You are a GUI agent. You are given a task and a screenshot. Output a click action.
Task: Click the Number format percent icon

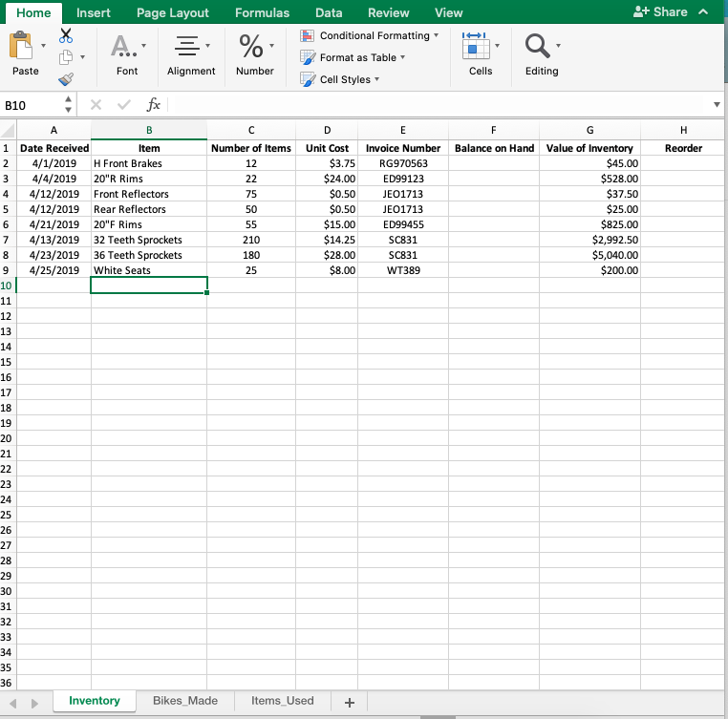tap(251, 46)
